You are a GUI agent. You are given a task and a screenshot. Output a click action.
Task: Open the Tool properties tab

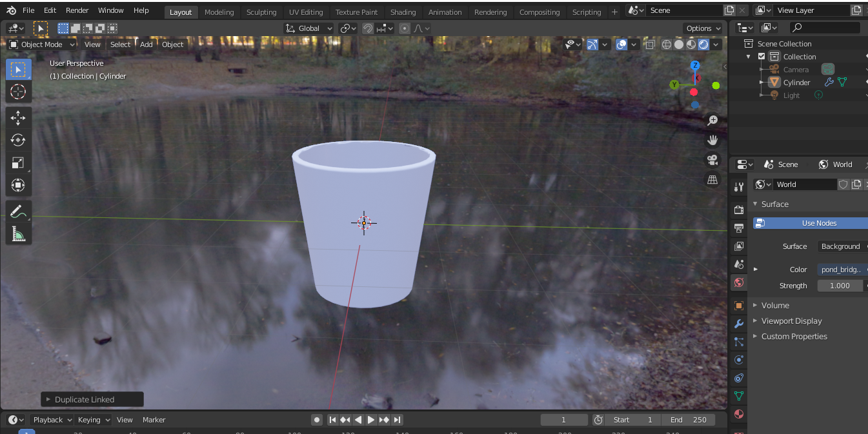tap(739, 187)
